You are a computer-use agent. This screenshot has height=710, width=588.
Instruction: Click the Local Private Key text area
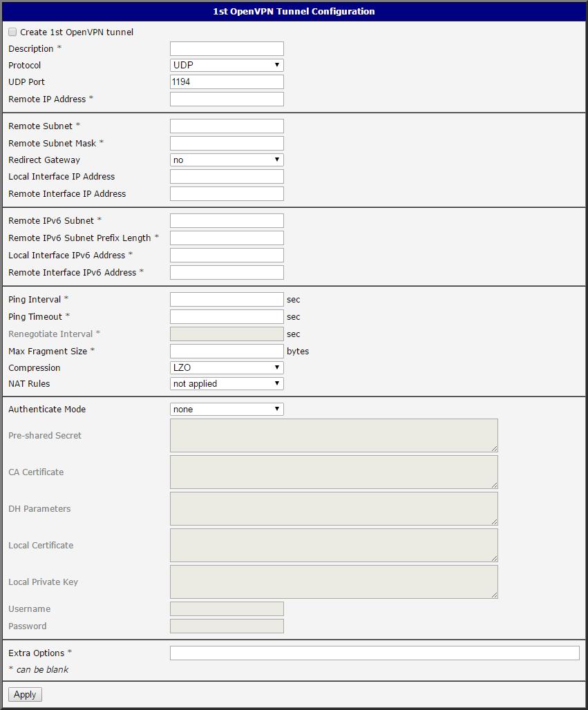click(x=334, y=582)
